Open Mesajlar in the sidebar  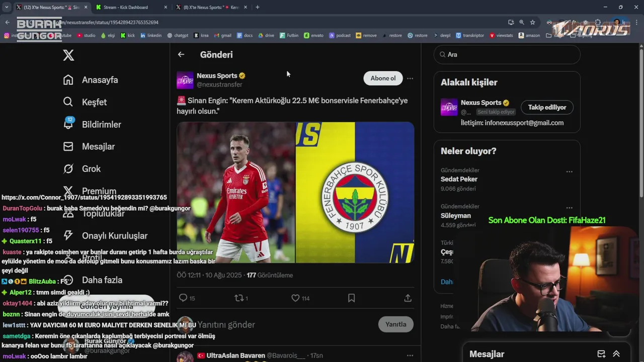(89, 146)
